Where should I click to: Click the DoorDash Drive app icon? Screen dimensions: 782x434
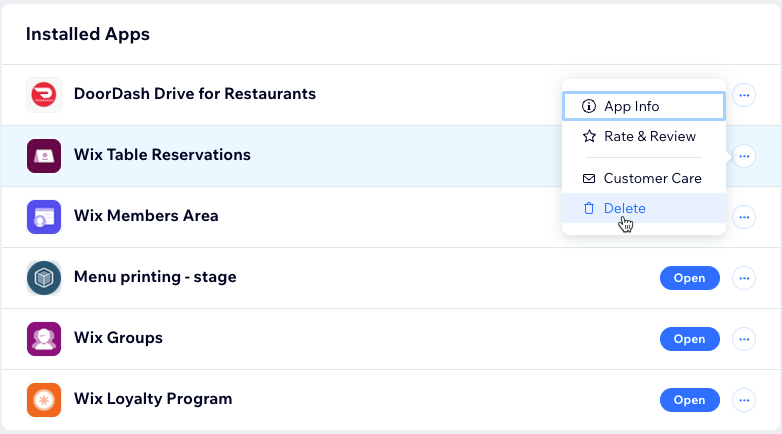point(44,95)
